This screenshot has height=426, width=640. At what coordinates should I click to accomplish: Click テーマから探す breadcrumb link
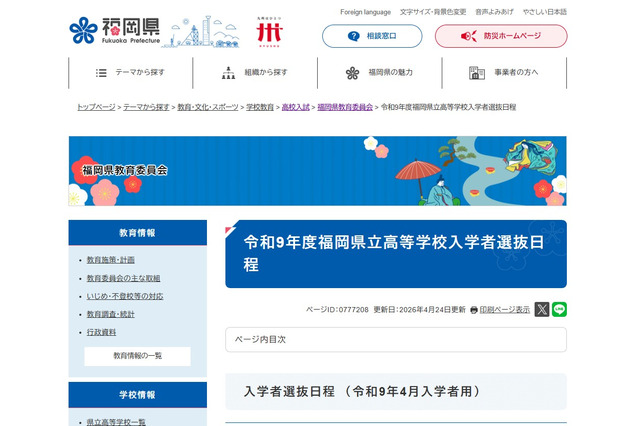click(x=146, y=107)
